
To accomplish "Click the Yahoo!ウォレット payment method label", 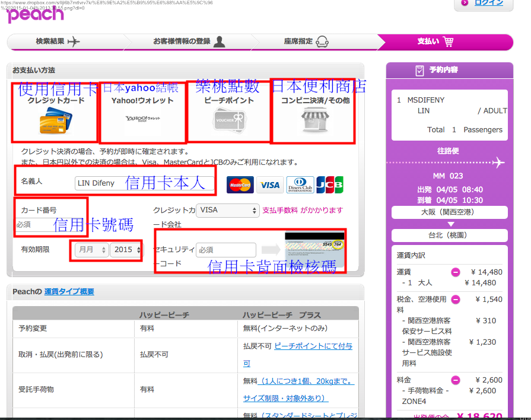I will point(142,101).
